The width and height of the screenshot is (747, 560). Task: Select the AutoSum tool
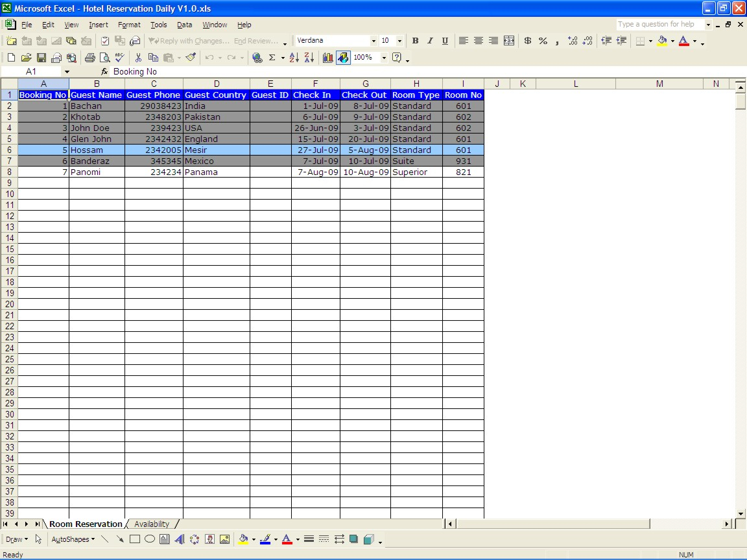273,57
